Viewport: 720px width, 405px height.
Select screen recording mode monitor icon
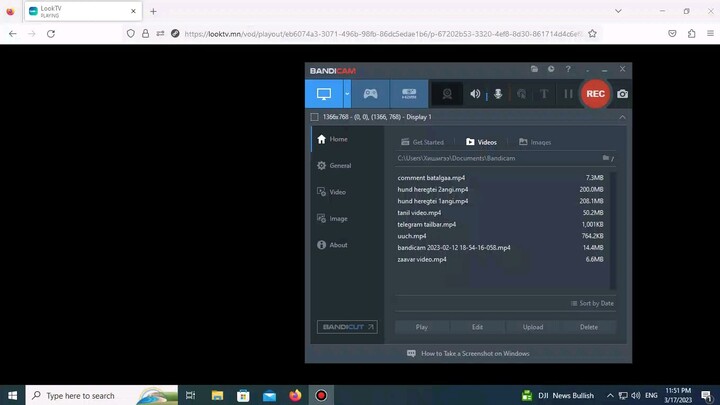[x=324, y=94]
